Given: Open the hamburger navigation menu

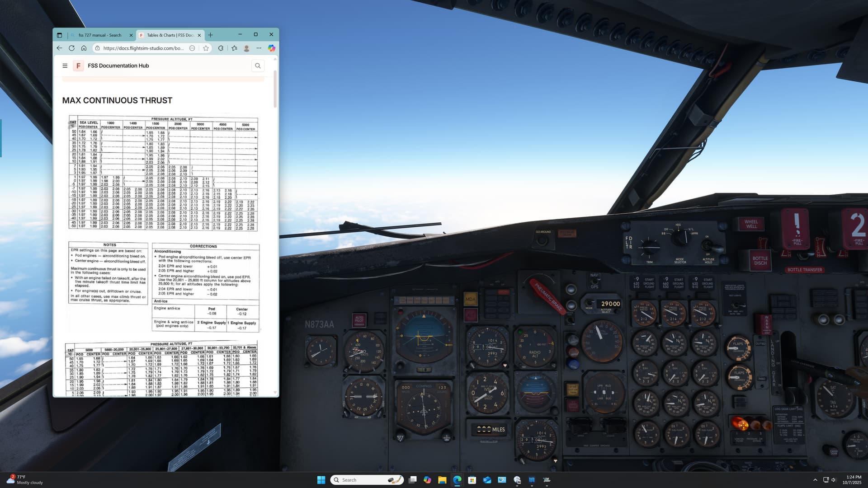Looking at the screenshot, I should point(65,66).
